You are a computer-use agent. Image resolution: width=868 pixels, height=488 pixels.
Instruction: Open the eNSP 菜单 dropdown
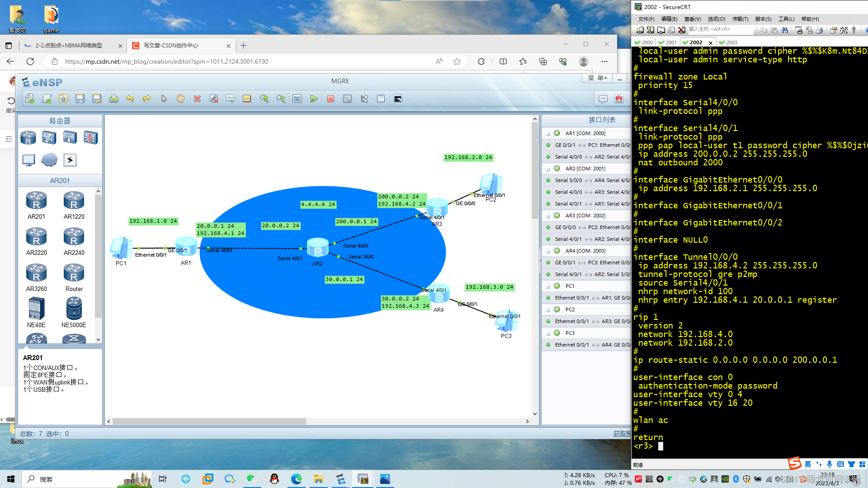point(597,78)
